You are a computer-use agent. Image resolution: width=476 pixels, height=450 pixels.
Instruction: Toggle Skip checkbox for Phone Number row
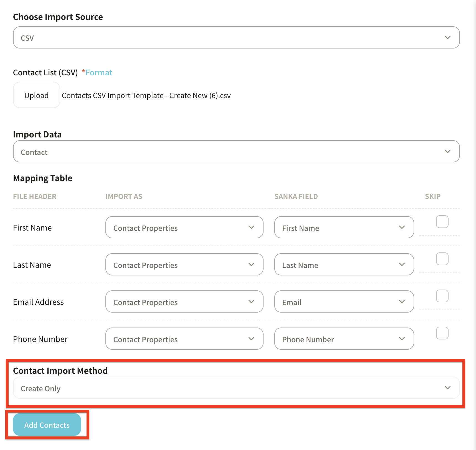pyautogui.click(x=442, y=333)
